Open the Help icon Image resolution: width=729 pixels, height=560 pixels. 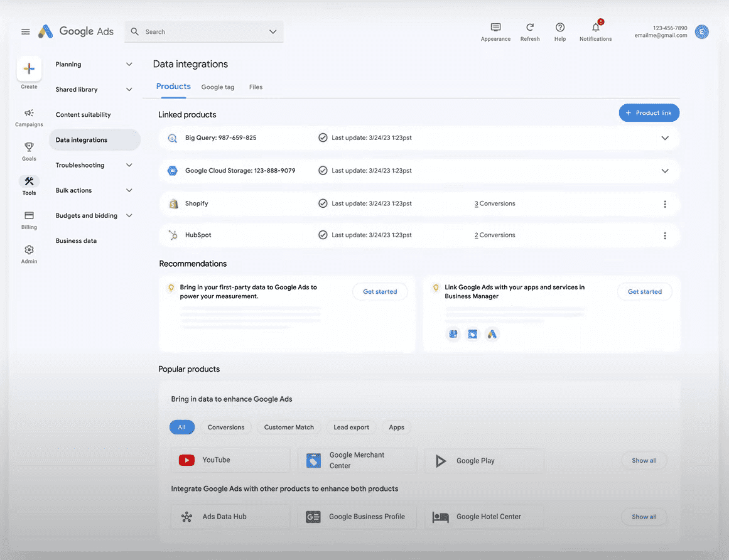click(x=559, y=28)
